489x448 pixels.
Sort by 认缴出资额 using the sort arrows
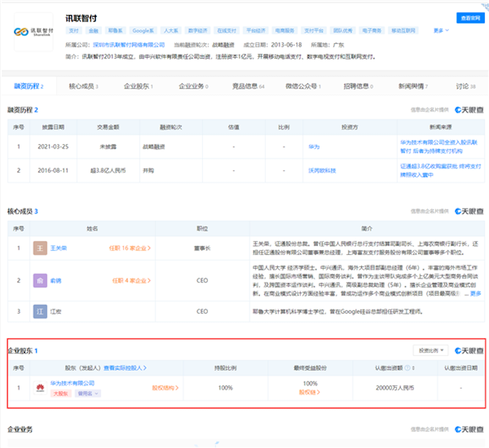(x=413, y=368)
